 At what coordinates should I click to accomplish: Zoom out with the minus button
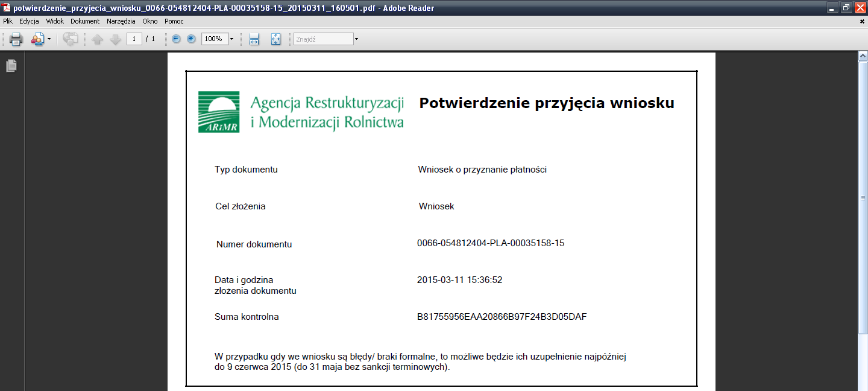[x=176, y=39]
